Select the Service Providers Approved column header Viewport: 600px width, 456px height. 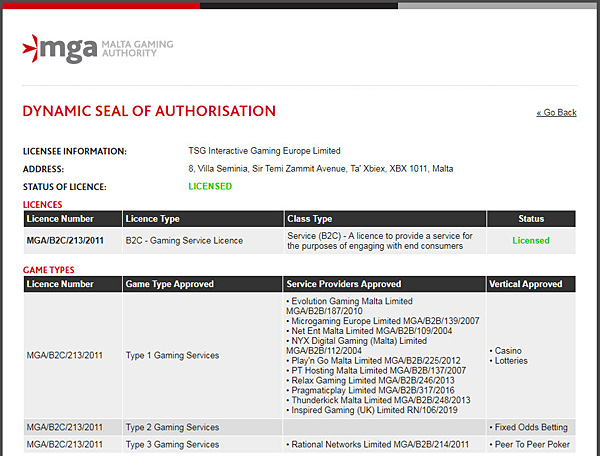343,284
